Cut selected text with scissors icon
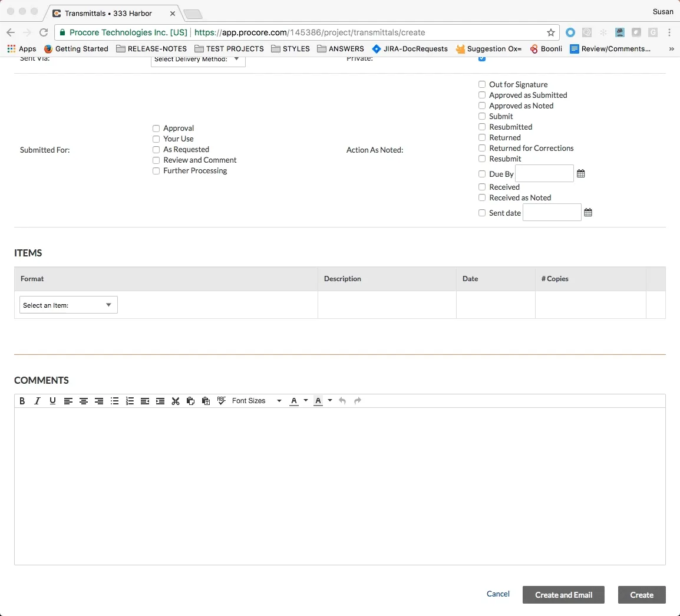 coord(175,401)
